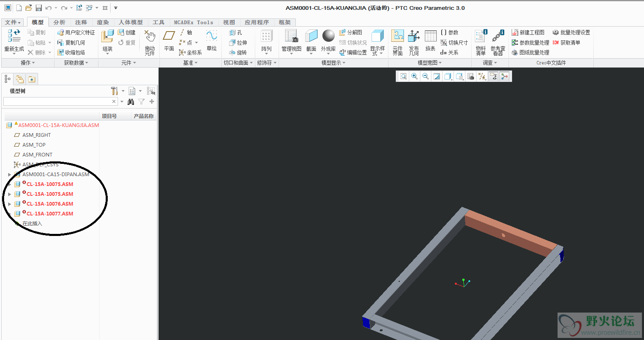Open the 模型显示 group dropdown
The height and width of the screenshot is (340, 644).
pyautogui.click(x=333, y=63)
